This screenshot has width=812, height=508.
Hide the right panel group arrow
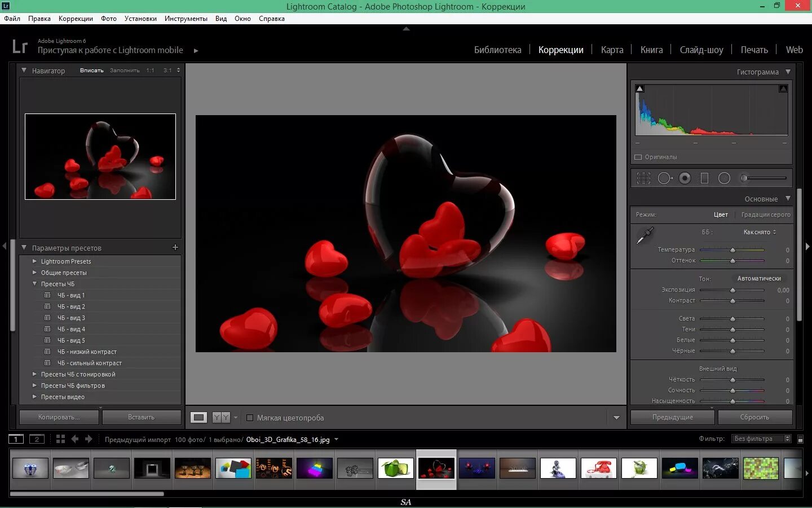pos(807,246)
